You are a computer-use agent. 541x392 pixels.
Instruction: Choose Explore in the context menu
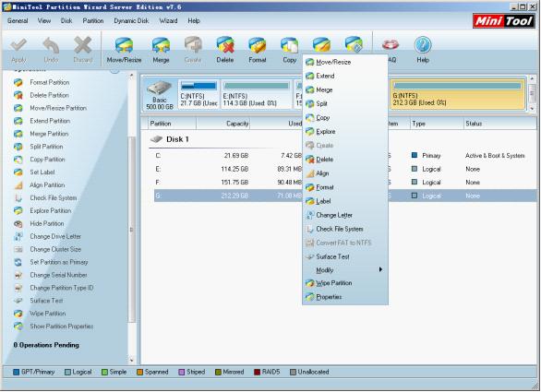click(x=345, y=131)
